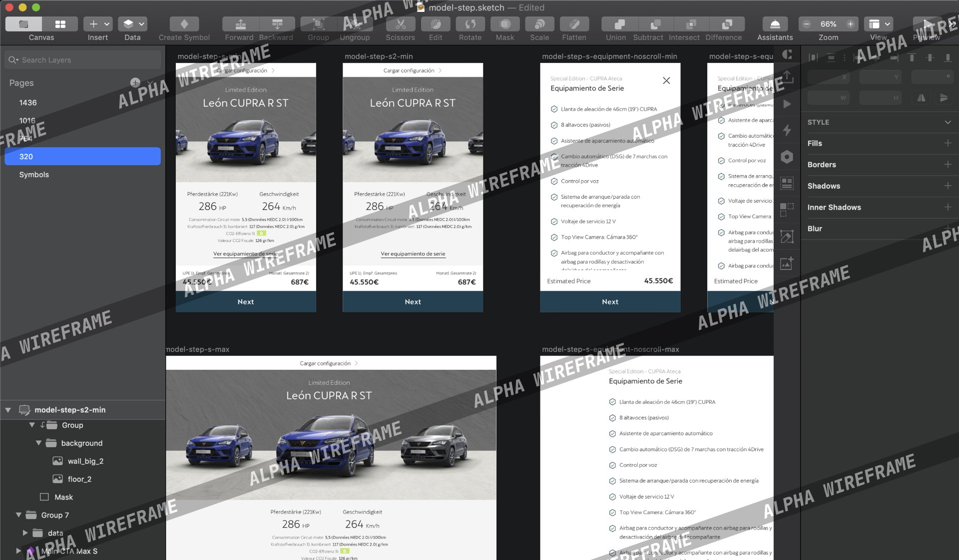Zoom in with the plus button
This screenshot has width=959, height=560.
pyautogui.click(x=851, y=24)
